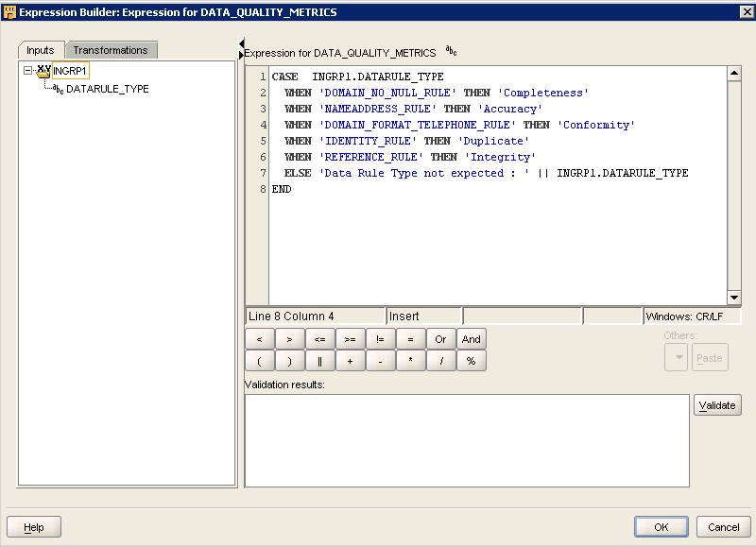Open the Others dropdown
The image size is (756, 547).
pos(675,356)
